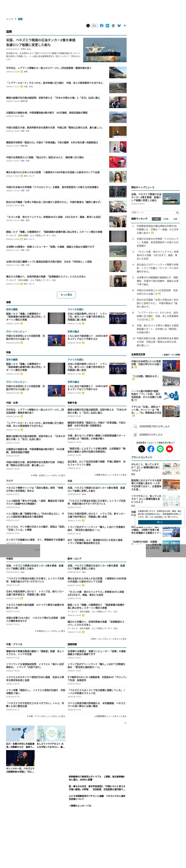Switch ranking to 1週間 tab

175,219
